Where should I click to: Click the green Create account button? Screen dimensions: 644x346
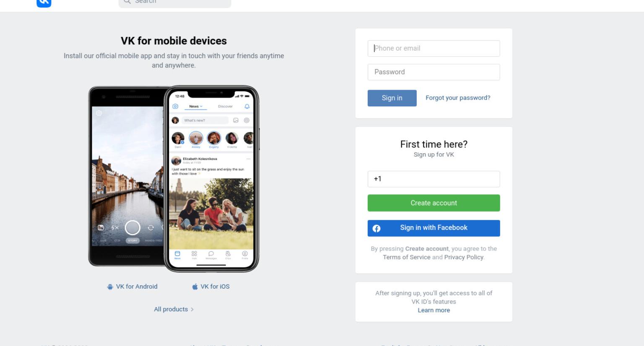(x=434, y=203)
